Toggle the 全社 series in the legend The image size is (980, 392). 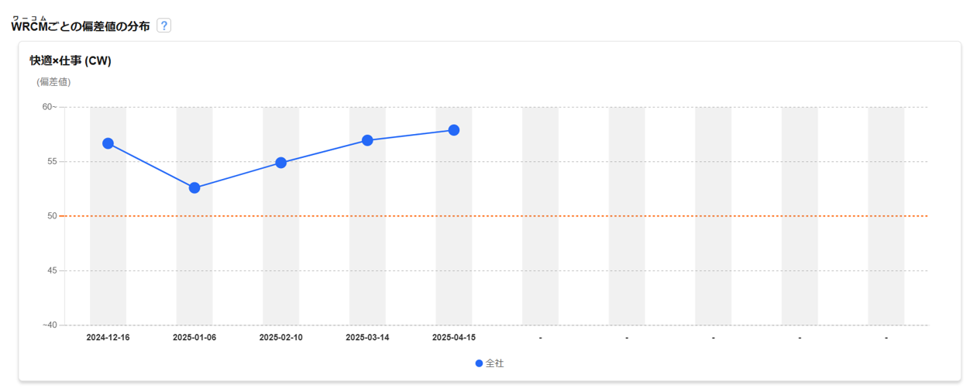[x=490, y=363]
